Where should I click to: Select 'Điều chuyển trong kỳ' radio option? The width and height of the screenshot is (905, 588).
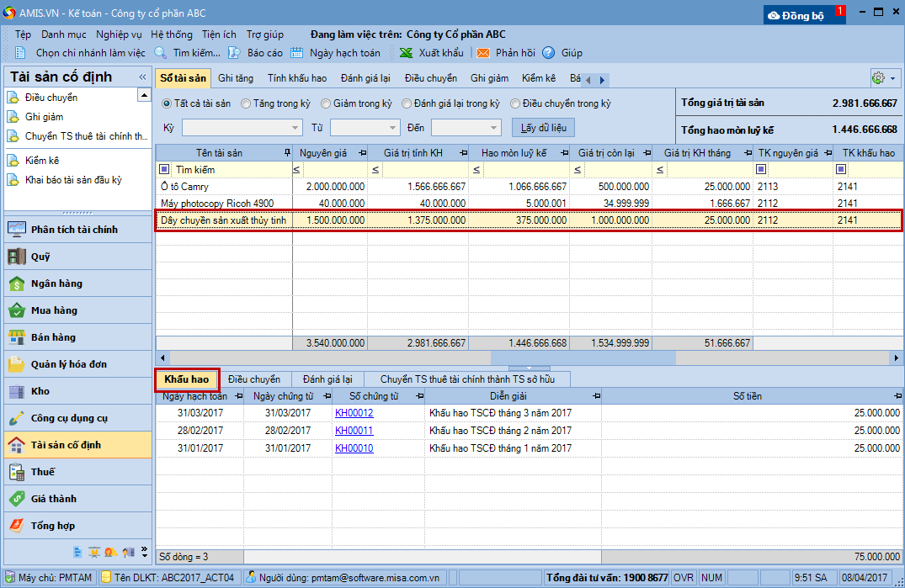515,103
